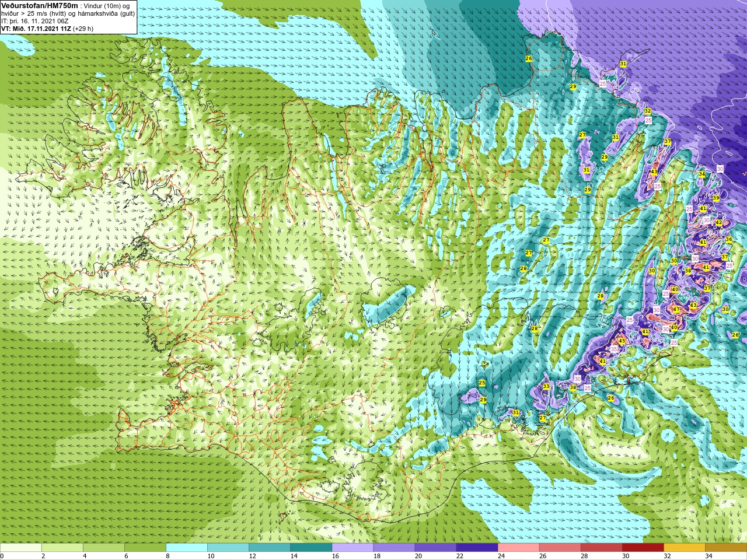
Task: Pick the 0–2 m/s palest yellow legend swatch
Action: [x=21, y=548]
